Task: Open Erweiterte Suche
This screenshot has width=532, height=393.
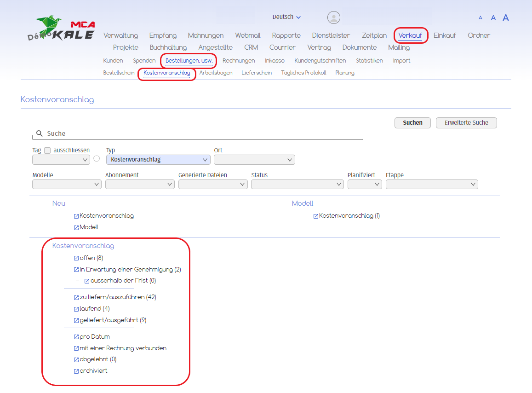Action: tap(466, 123)
